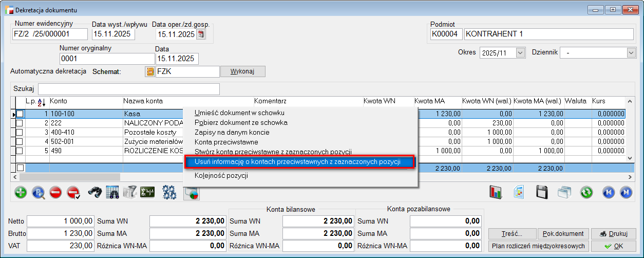Tick checkbox for row 1 Kasa
The image size is (644, 258).
pos(20,114)
